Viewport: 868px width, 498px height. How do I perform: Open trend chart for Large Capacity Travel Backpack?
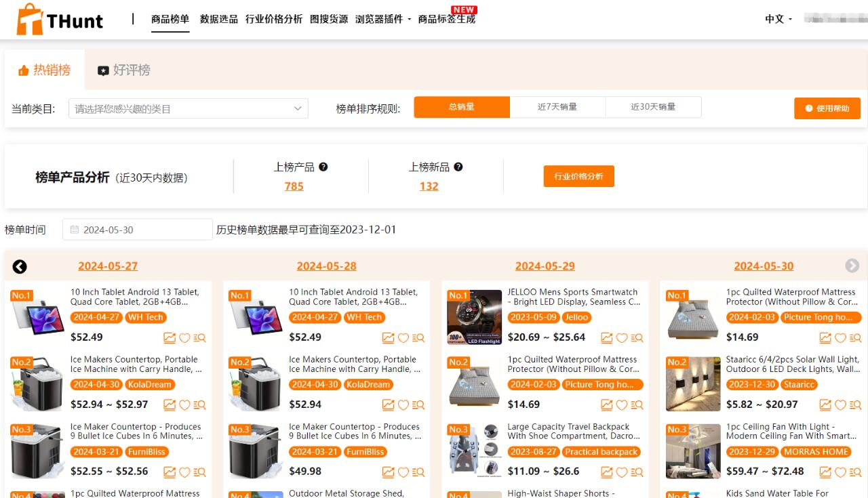coord(607,472)
